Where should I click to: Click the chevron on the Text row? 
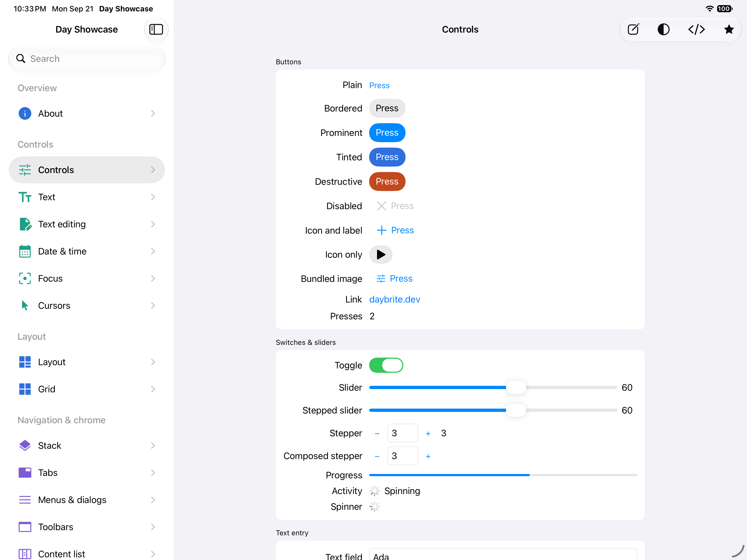(x=153, y=197)
